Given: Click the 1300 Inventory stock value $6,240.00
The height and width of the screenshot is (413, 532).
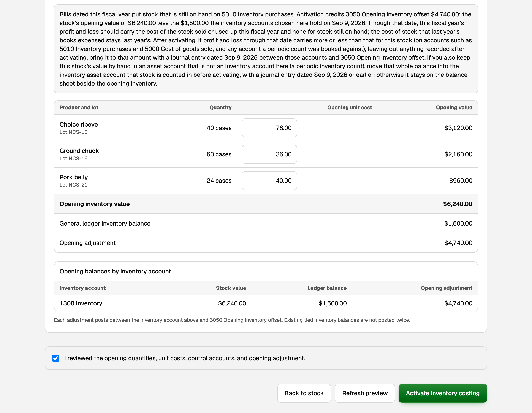Looking at the screenshot, I should (x=232, y=303).
